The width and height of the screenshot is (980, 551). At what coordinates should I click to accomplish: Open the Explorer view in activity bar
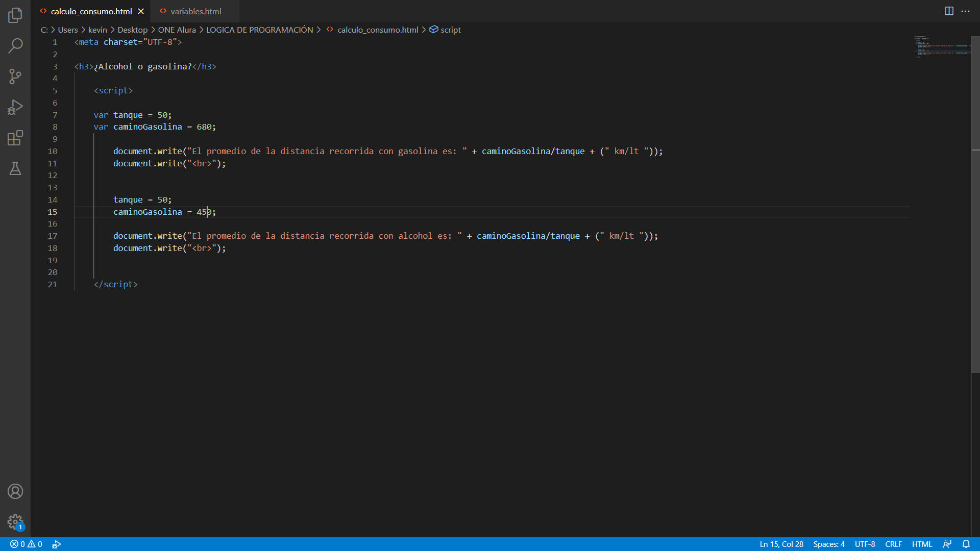coord(15,15)
